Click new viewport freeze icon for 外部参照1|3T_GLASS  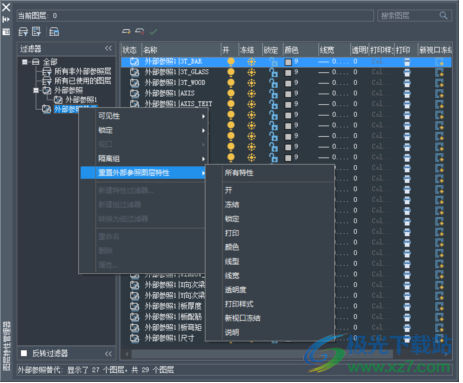tap(440, 72)
